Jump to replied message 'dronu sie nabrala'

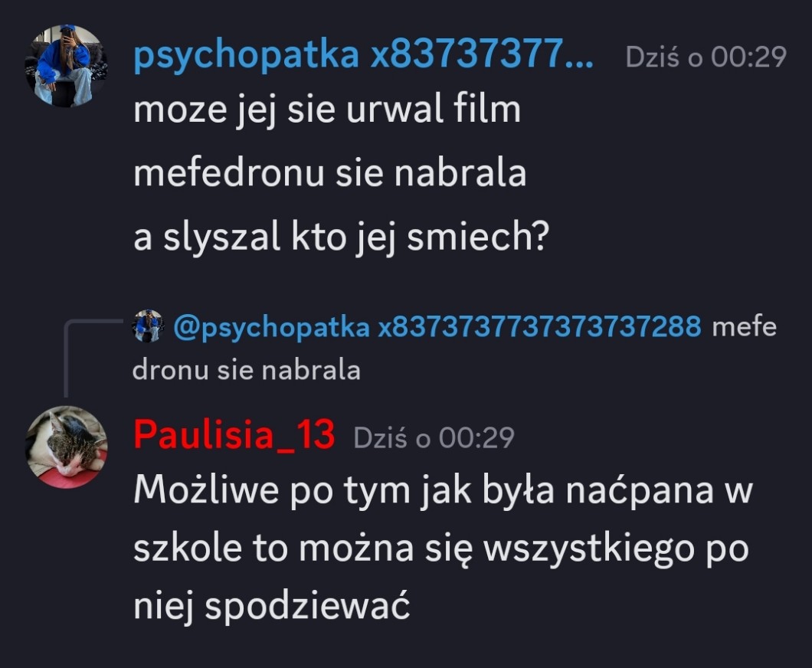point(247,370)
